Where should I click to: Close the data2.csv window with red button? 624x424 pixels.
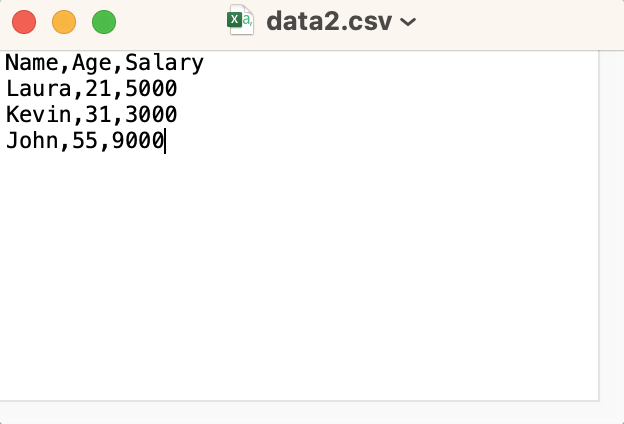(24, 21)
